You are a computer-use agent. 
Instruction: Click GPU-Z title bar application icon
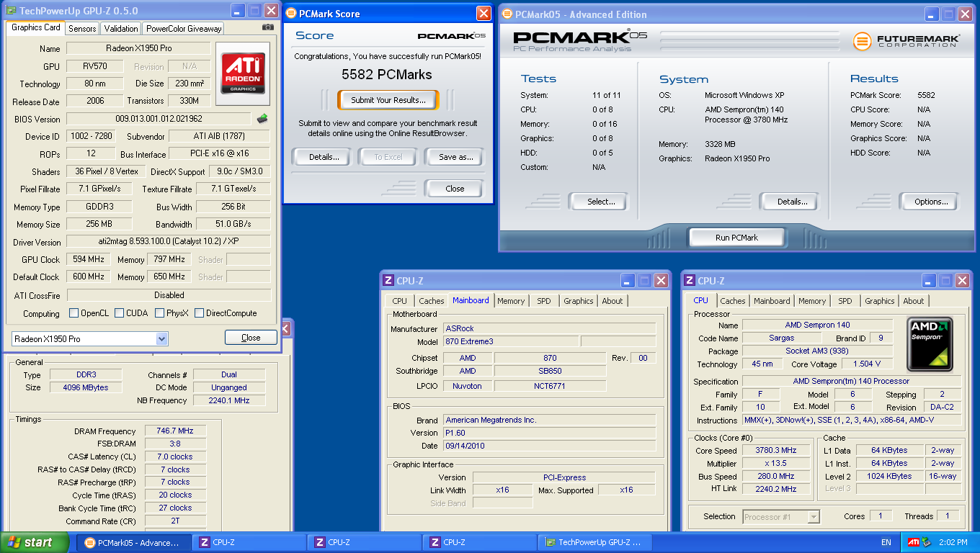[12, 10]
